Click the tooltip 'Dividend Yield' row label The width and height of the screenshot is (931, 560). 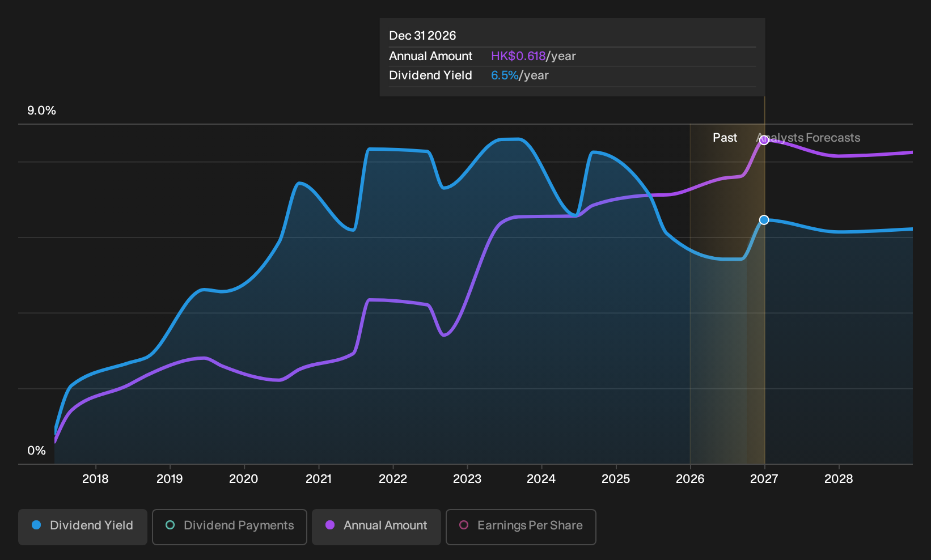(x=431, y=75)
